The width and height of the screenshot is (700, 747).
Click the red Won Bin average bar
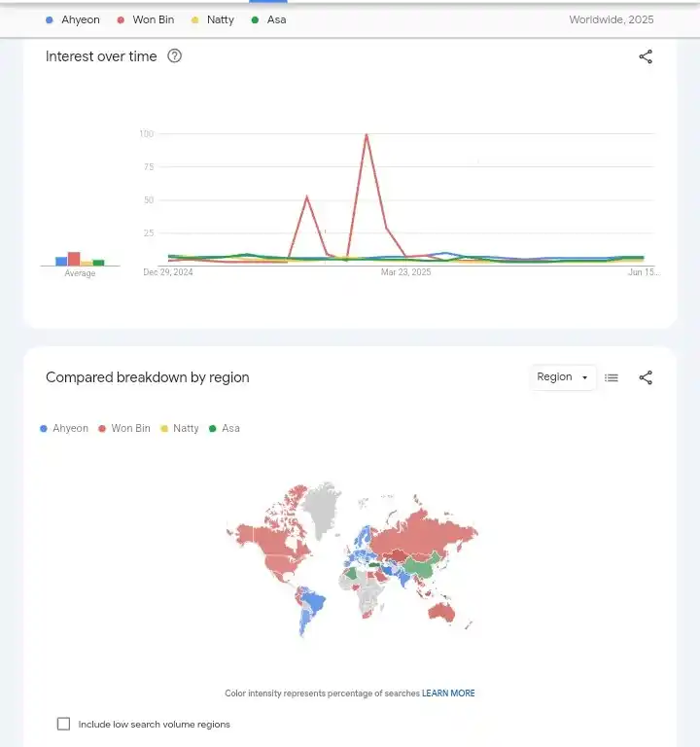tap(74, 259)
